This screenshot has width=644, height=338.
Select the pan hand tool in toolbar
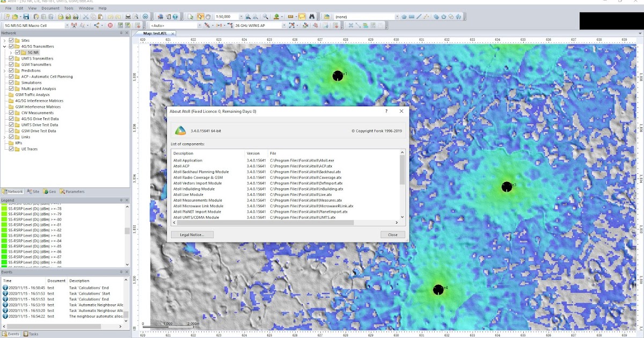click(209, 17)
